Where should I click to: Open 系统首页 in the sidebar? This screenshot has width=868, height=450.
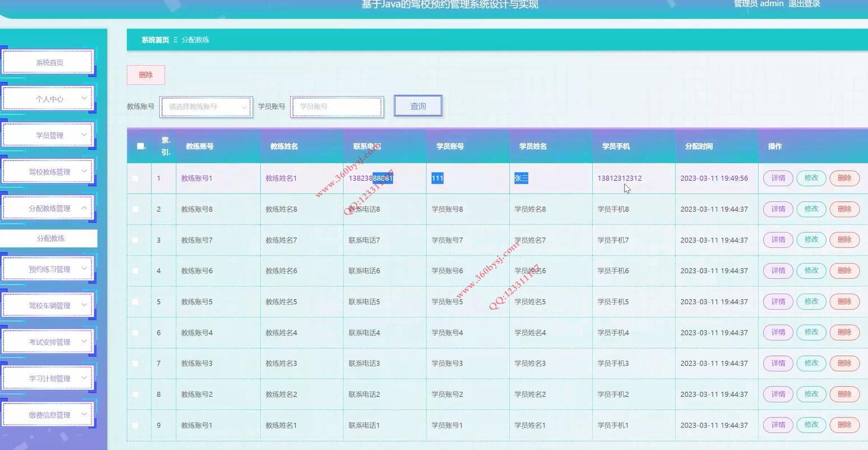(x=48, y=62)
